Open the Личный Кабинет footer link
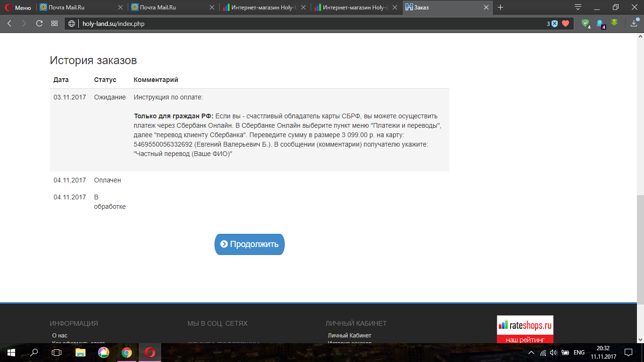Screen dimensions: 644x362 coord(349,336)
